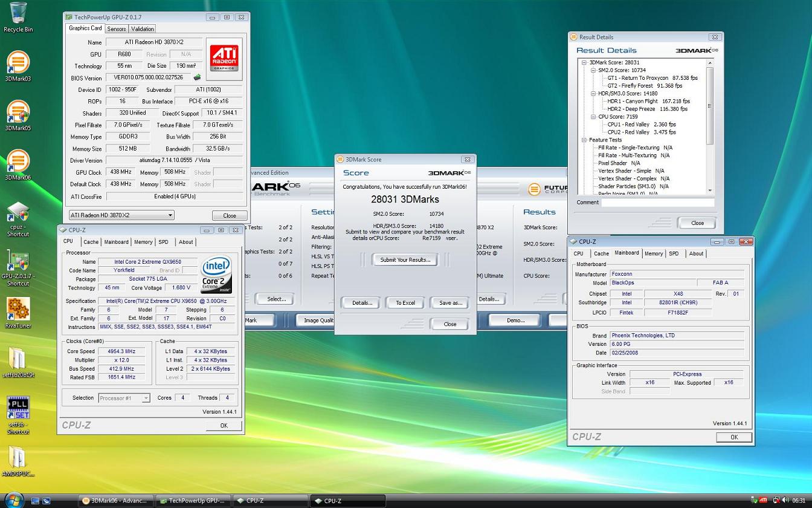The width and height of the screenshot is (812, 508).
Task: Click To Excel in 3DMark Score dialog
Action: click(x=405, y=302)
